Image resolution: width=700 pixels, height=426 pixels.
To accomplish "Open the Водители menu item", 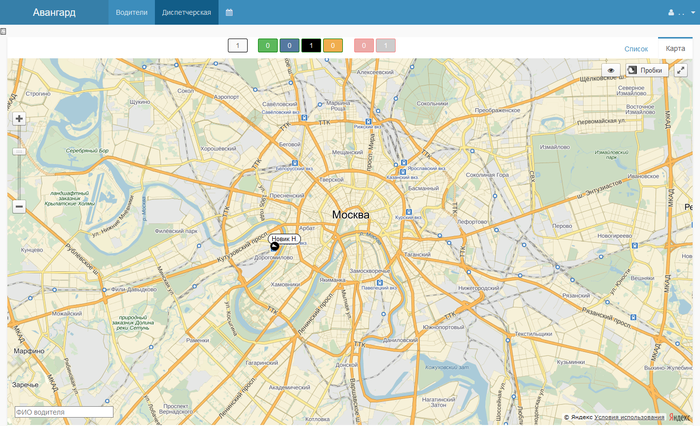I will (131, 13).
